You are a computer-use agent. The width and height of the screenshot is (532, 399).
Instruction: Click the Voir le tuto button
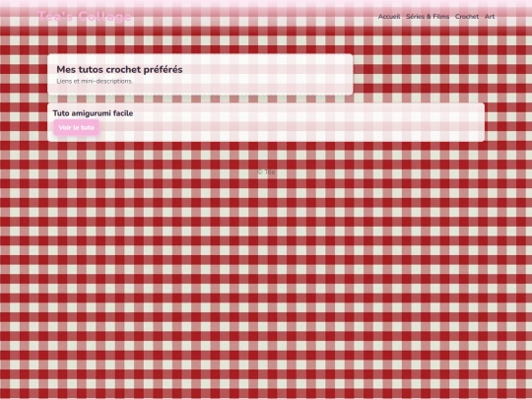pyautogui.click(x=76, y=127)
